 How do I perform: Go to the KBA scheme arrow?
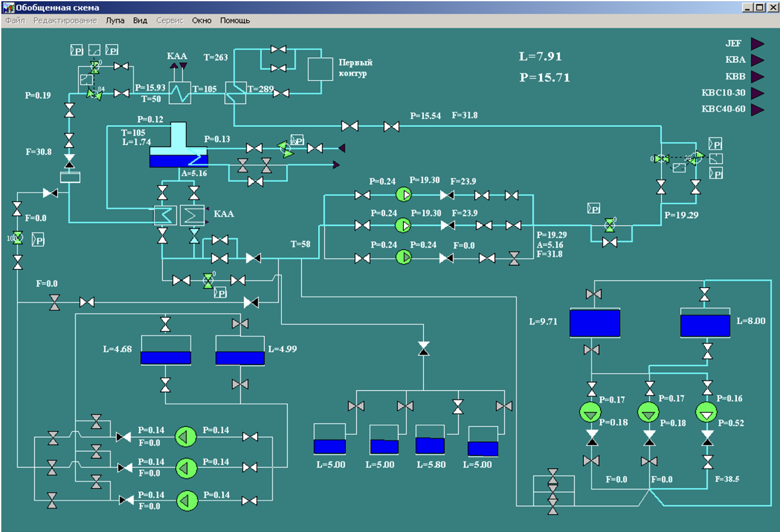(x=758, y=60)
